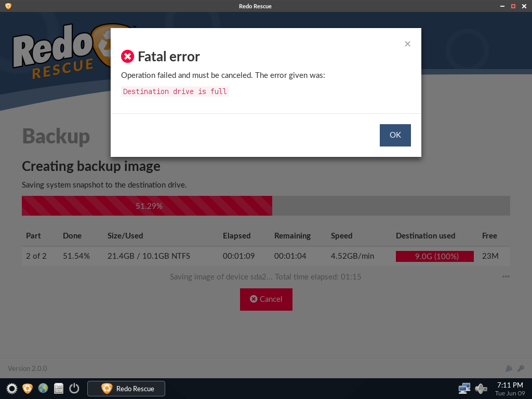The image size is (532, 399).
Task: Open the network connections tray icon
Action: [x=464, y=389]
